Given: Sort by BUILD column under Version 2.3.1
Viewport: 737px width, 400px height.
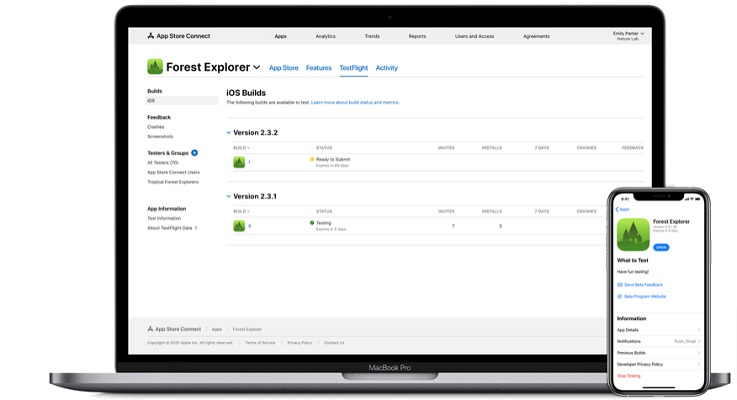Looking at the screenshot, I should pos(242,211).
